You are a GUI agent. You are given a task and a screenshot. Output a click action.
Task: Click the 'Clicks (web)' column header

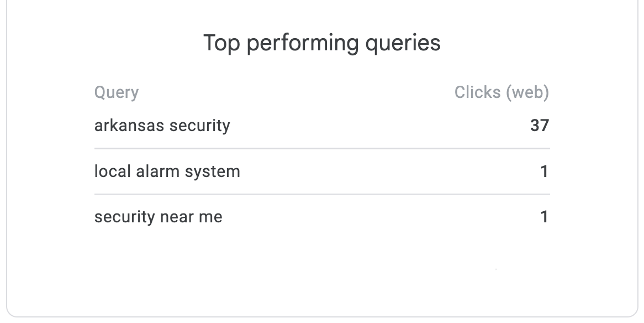pos(502,92)
